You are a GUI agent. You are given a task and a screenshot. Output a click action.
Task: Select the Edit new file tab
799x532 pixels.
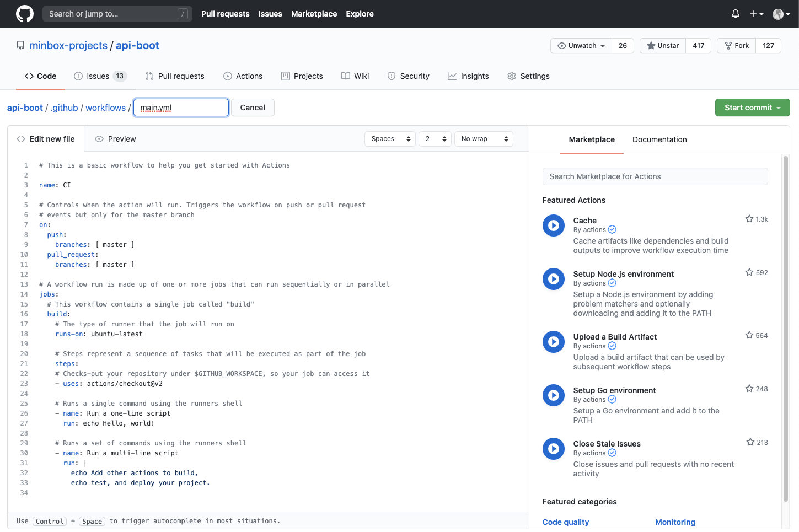tap(46, 139)
